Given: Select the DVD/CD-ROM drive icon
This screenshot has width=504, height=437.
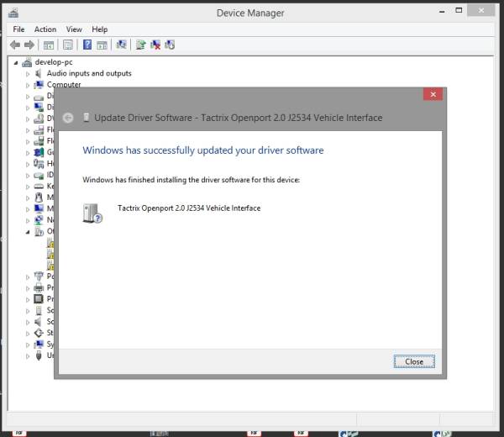Looking at the screenshot, I should coord(39,118).
